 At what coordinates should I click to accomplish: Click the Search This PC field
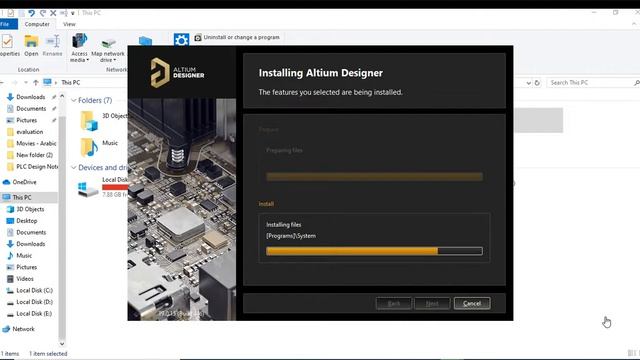[593, 82]
